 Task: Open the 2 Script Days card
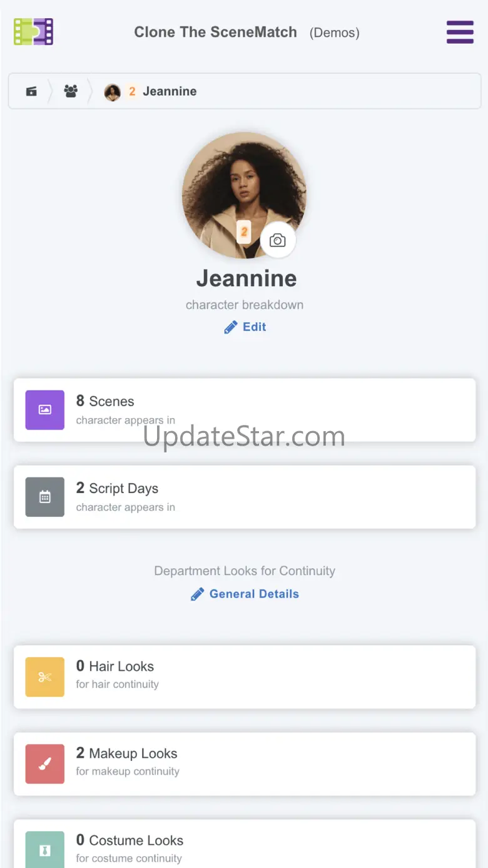[245, 497]
